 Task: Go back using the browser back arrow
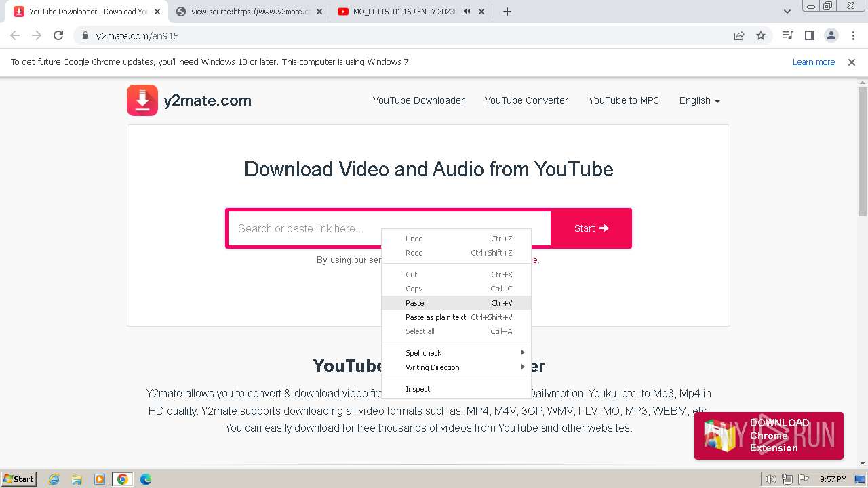tap(15, 35)
